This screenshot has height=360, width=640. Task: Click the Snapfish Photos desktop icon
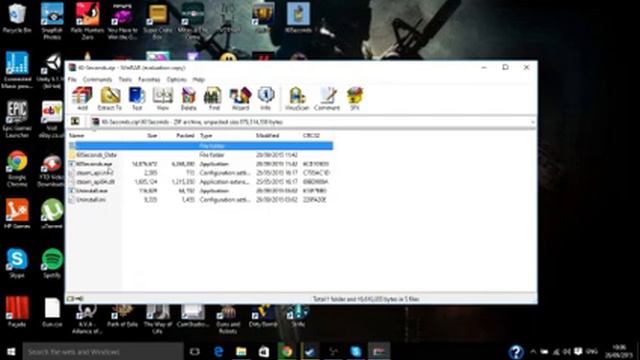[x=52, y=21]
